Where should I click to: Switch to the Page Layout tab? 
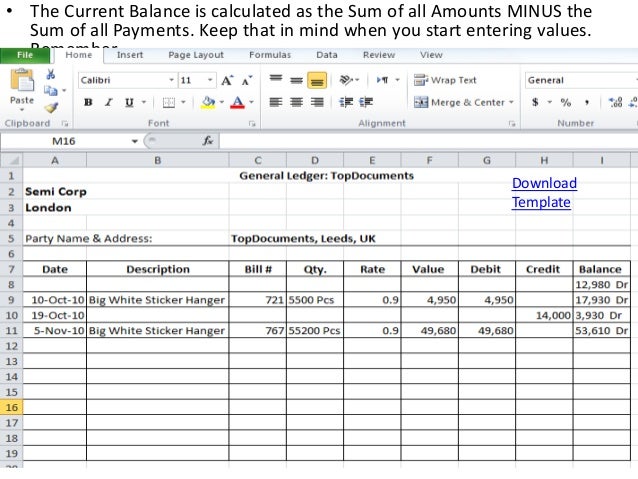(196, 55)
